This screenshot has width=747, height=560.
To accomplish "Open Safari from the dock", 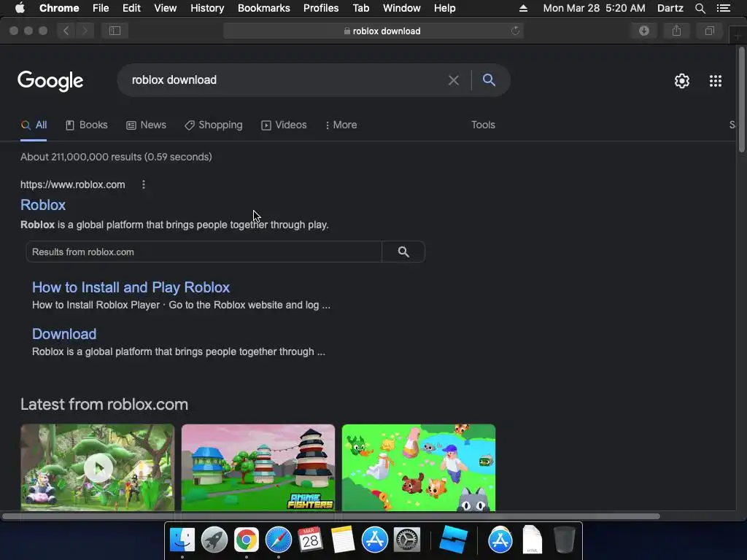I will click(278, 540).
